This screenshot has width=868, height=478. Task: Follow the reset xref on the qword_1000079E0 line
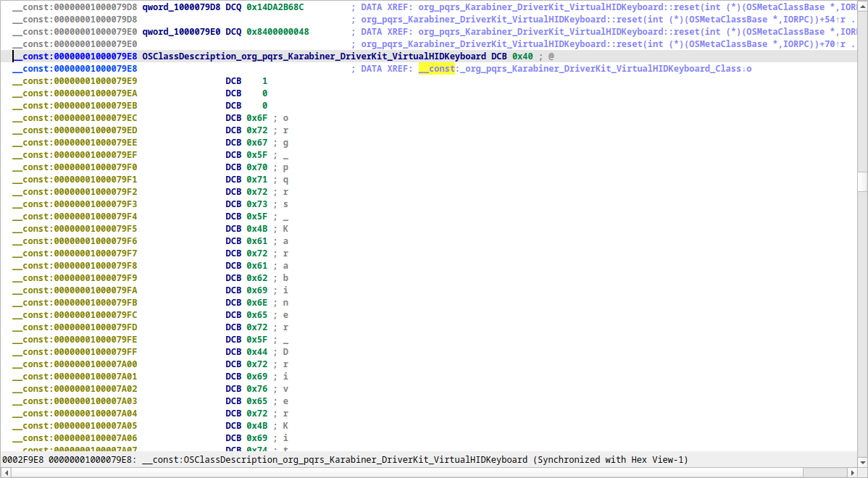[637, 32]
